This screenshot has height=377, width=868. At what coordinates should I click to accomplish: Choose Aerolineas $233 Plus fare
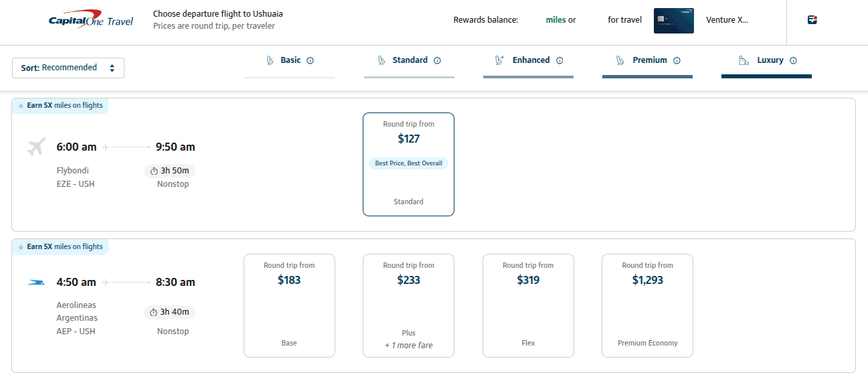408,305
